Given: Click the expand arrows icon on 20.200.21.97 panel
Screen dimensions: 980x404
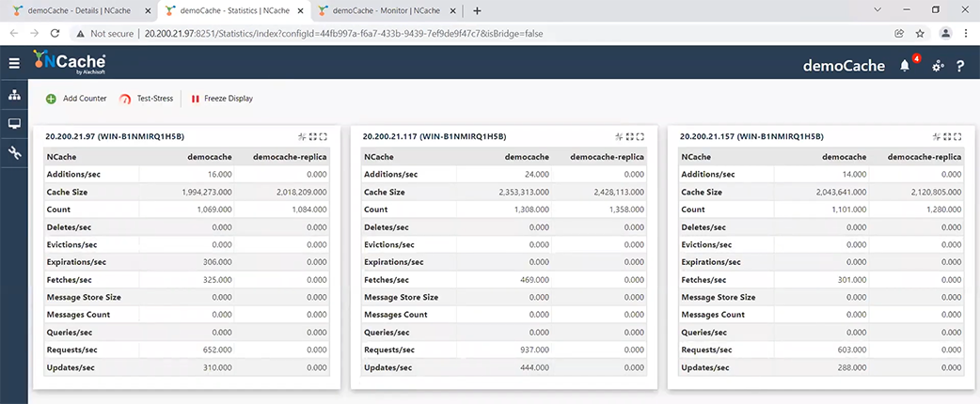Looking at the screenshot, I should [x=313, y=136].
